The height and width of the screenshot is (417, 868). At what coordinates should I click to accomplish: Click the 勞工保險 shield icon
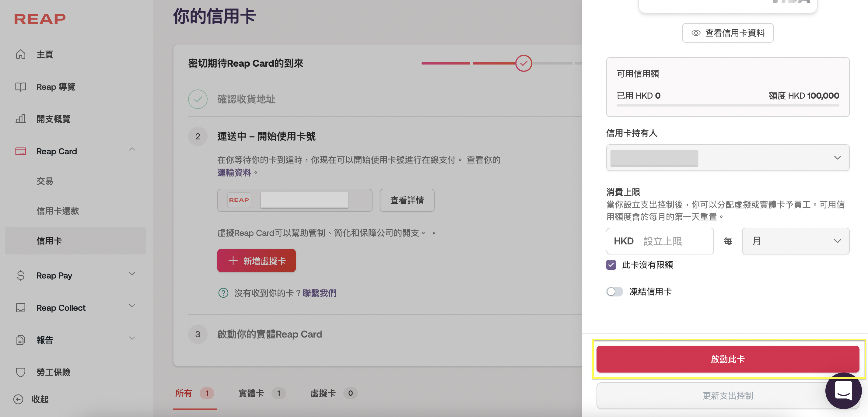point(21,372)
